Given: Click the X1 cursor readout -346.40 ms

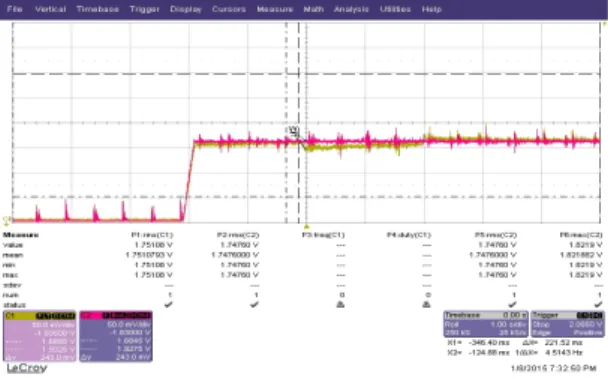Looking at the screenshot, I should coord(478,343).
